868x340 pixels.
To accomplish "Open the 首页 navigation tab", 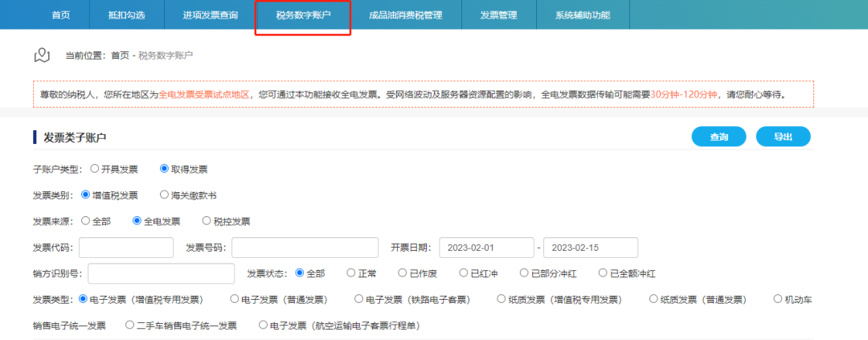I will click(61, 15).
